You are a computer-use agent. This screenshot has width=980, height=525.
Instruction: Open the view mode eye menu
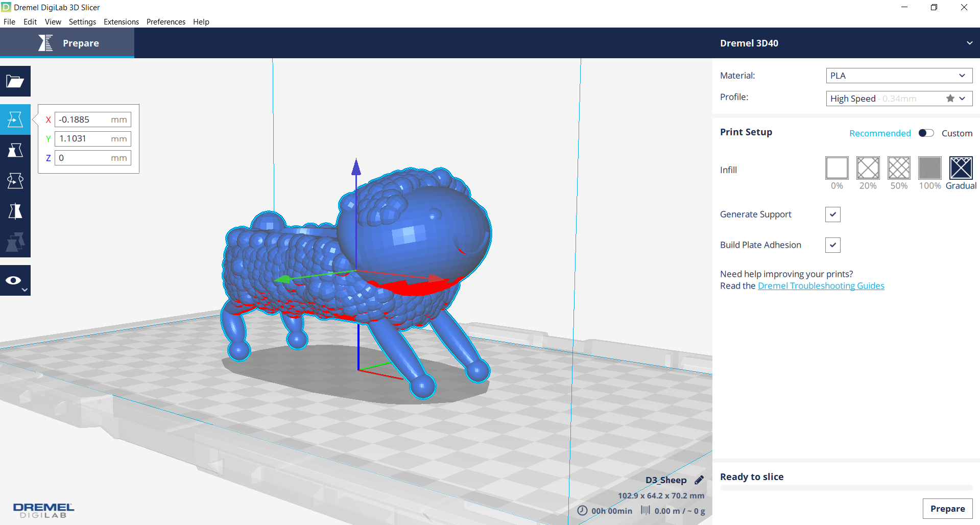click(x=15, y=280)
